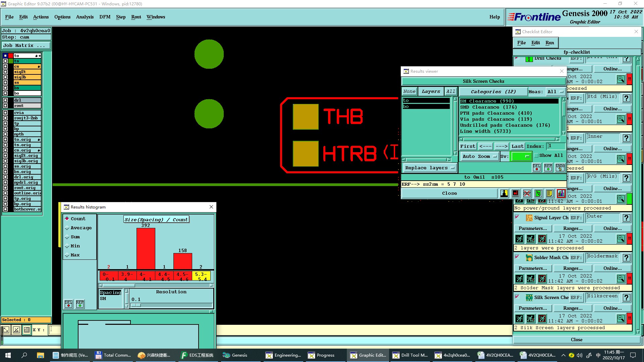Open the Categories (12) dropdown
Image resolution: width=644 pixels, height=362 pixels.
(493, 92)
